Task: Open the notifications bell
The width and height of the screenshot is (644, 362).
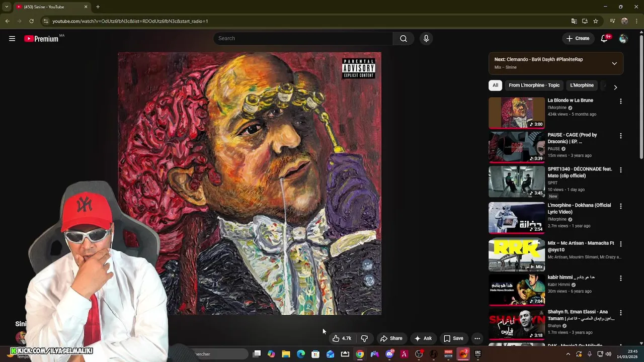Action: pos(605,38)
